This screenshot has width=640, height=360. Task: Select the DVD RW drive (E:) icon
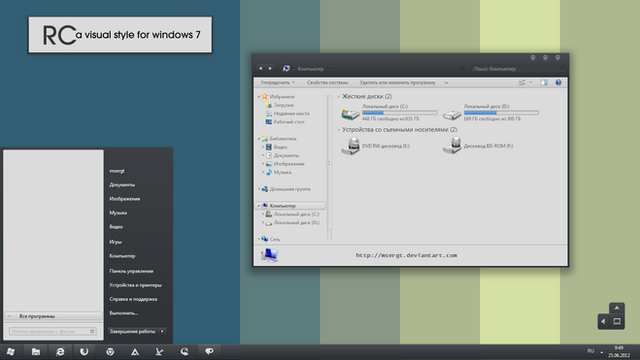click(350, 146)
